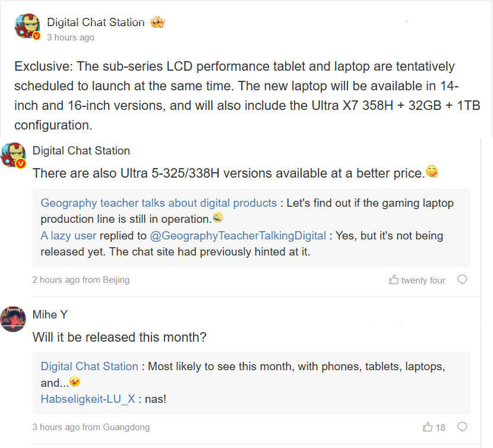Open the main post's Digital Chat Station profile name

click(x=96, y=23)
